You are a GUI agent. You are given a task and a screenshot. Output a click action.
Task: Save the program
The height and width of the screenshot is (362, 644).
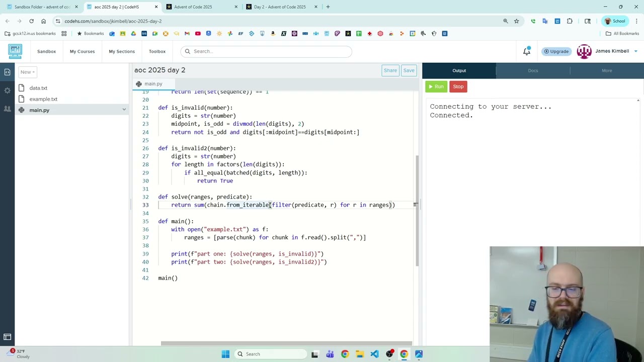409,70
